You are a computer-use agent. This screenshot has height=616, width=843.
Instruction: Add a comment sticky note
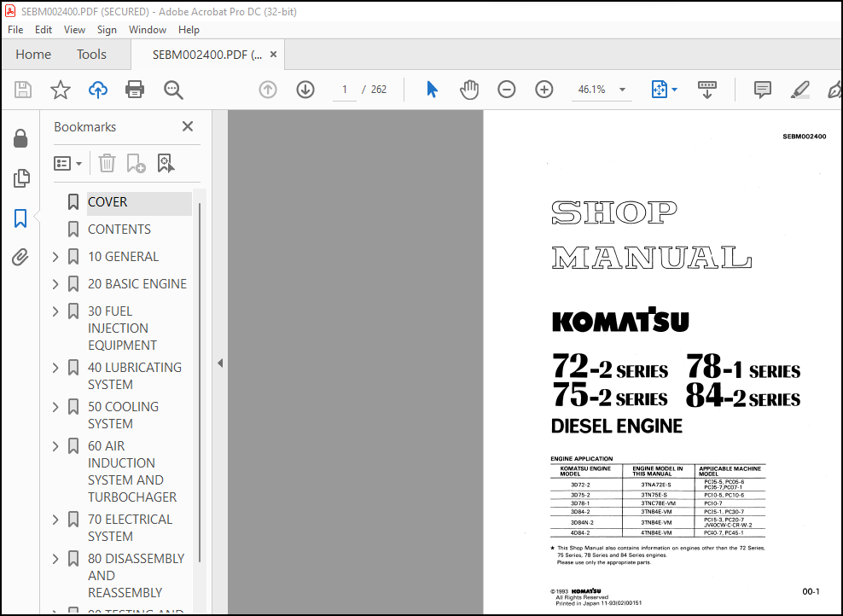(762, 90)
